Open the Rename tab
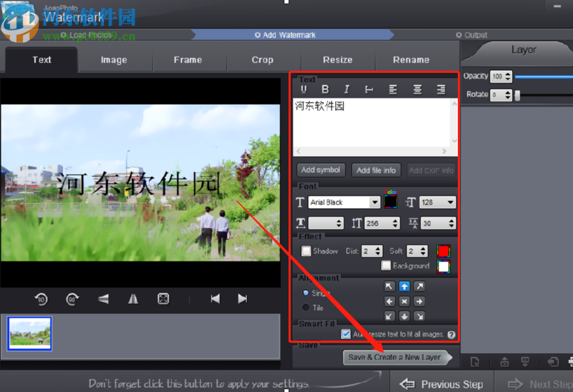Image resolution: width=573 pixels, height=392 pixels. pos(411,60)
